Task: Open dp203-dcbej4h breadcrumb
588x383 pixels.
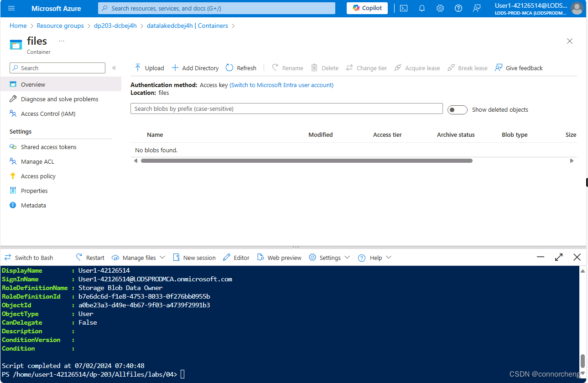Action: pos(115,26)
